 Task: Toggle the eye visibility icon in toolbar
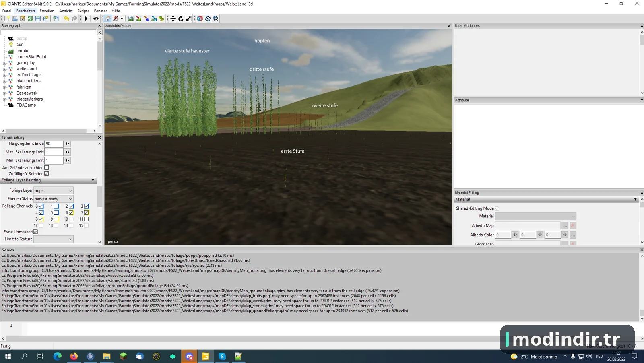tap(96, 19)
